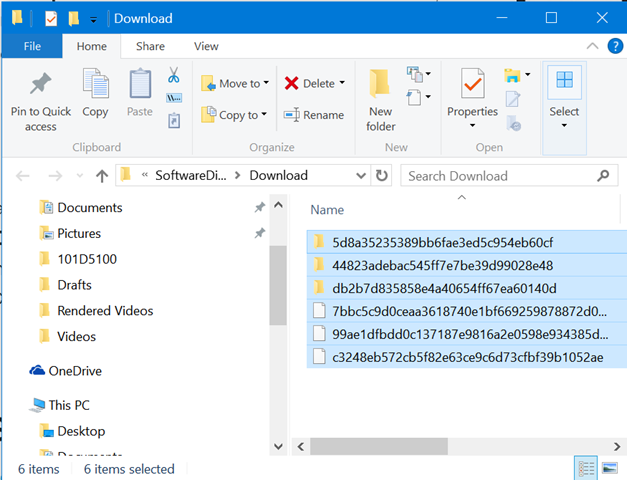Open the address bar history dropdown

click(361, 176)
